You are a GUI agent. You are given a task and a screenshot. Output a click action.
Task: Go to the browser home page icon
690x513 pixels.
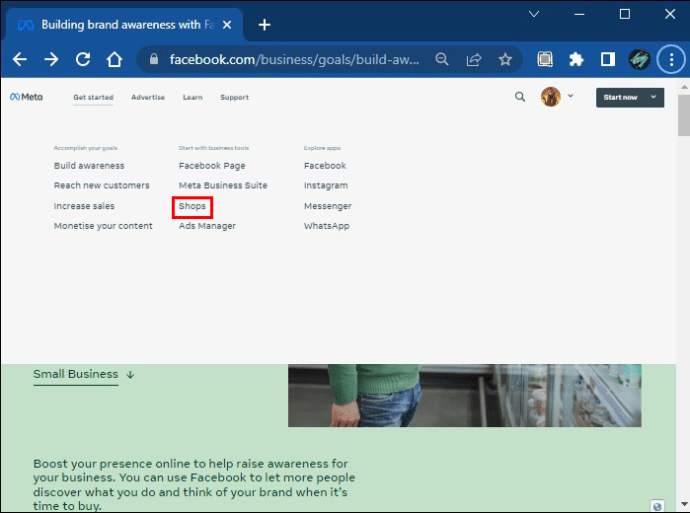click(114, 59)
